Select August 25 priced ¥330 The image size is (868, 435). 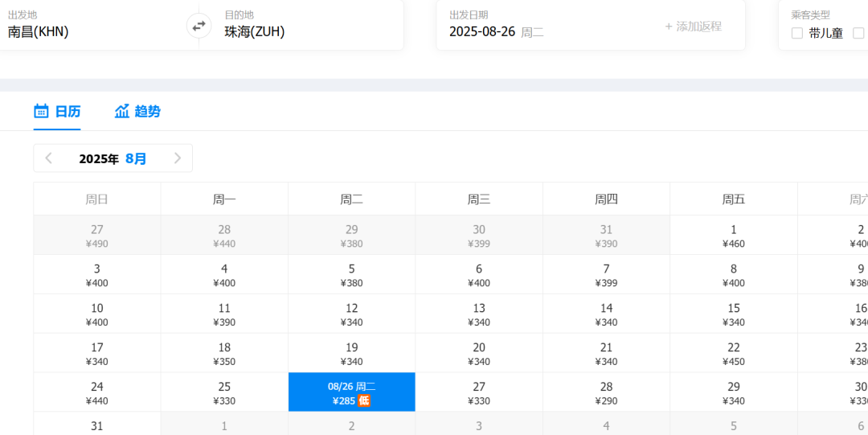[224, 392]
